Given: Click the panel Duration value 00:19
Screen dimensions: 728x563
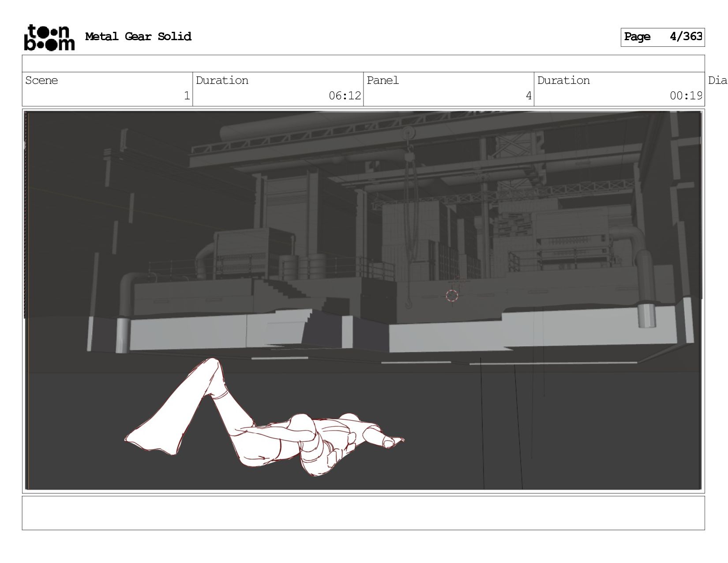Looking at the screenshot, I should click(686, 95).
